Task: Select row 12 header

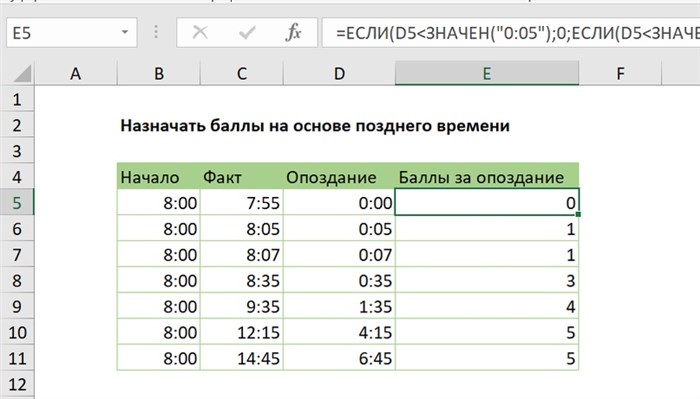Action: (17, 384)
